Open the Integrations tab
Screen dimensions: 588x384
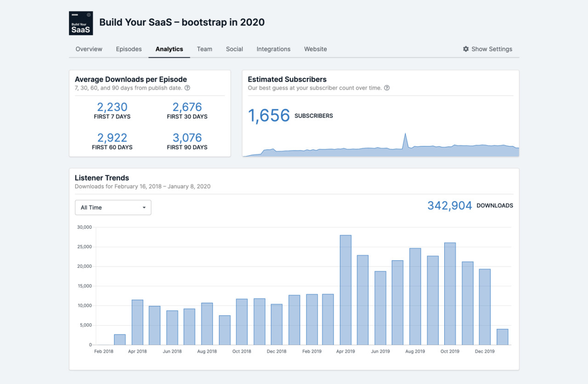tap(273, 49)
